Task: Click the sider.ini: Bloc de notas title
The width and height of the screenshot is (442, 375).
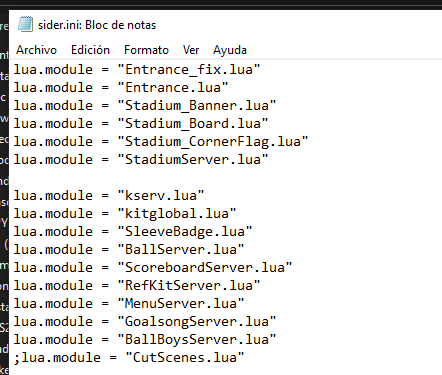Action: (97, 25)
